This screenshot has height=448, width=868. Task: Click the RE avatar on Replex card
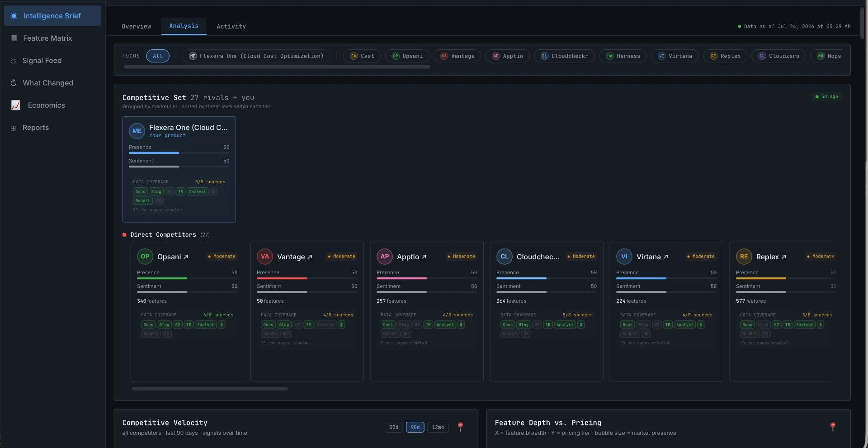tap(744, 257)
